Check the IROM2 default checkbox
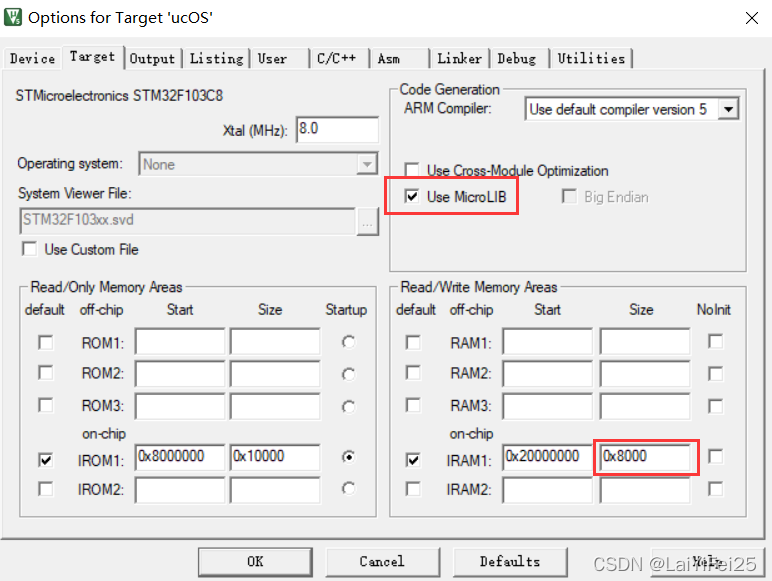Image resolution: width=772 pixels, height=581 pixels. pyautogui.click(x=46, y=489)
